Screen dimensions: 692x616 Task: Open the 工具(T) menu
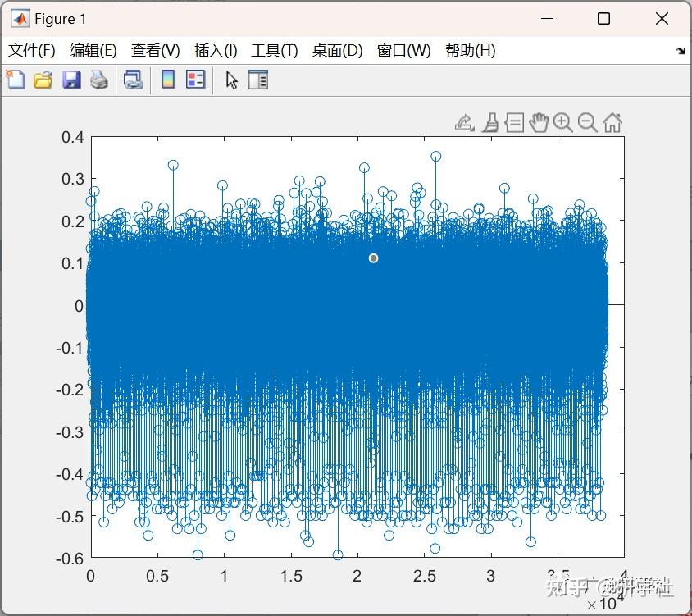(x=274, y=50)
